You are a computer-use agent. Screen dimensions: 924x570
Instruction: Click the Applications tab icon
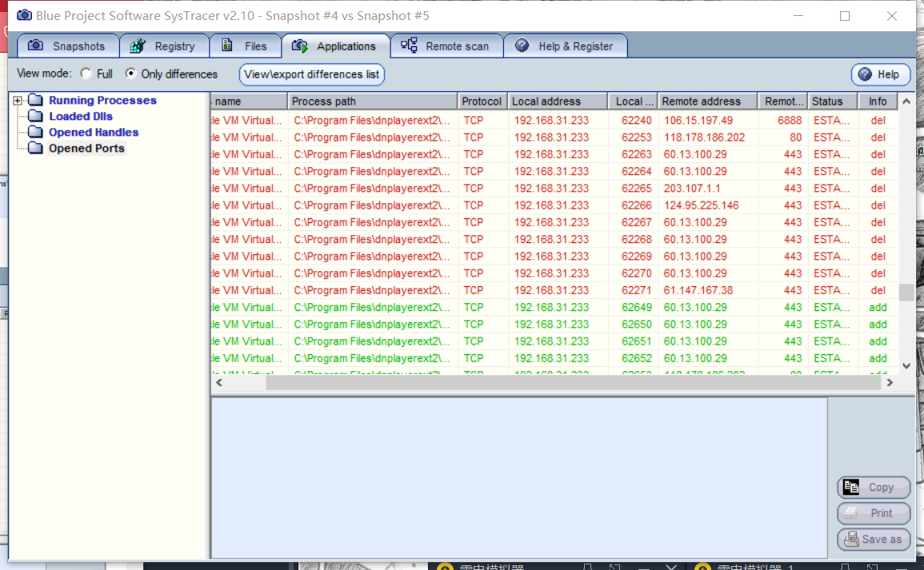[x=300, y=46]
